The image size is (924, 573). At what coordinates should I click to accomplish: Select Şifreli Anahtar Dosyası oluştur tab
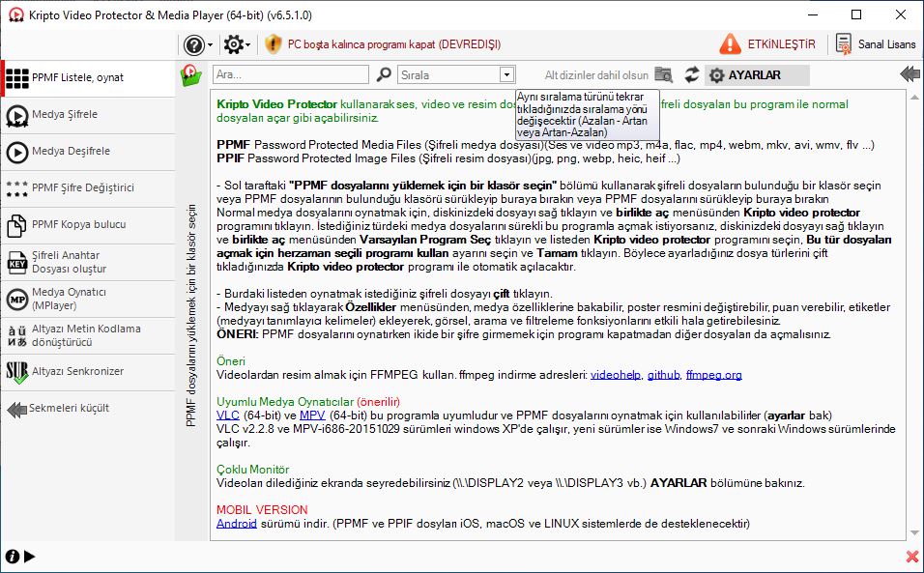click(88, 262)
